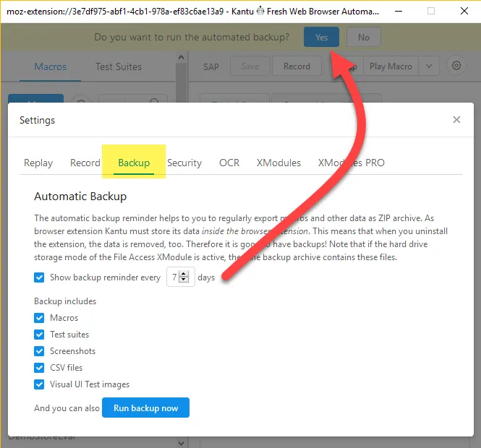481x448 pixels.
Task: Click sidebar scroll up arrow
Action: point(181,57)
